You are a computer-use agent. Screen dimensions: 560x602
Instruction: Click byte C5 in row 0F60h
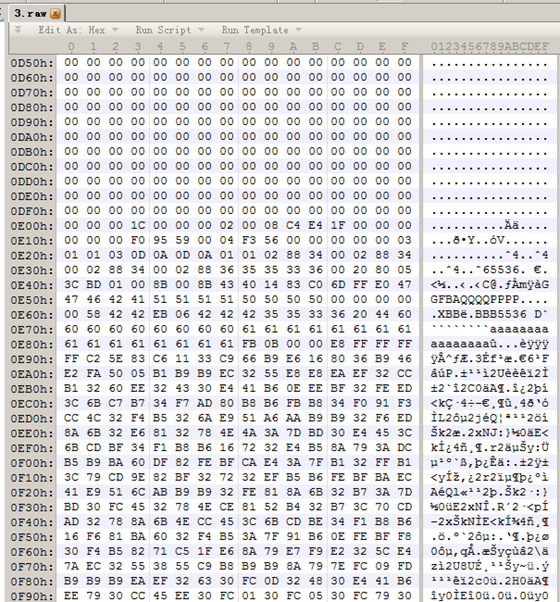click(182, 552)
